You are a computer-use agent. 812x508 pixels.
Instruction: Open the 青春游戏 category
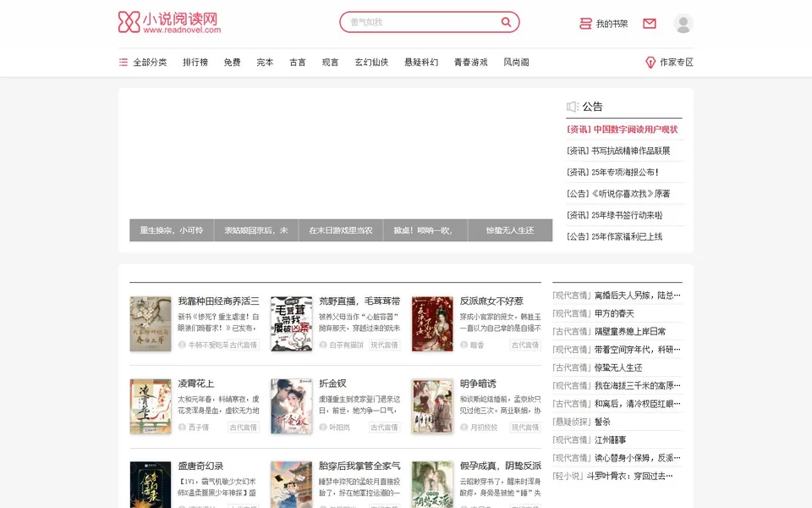[471, 62]
